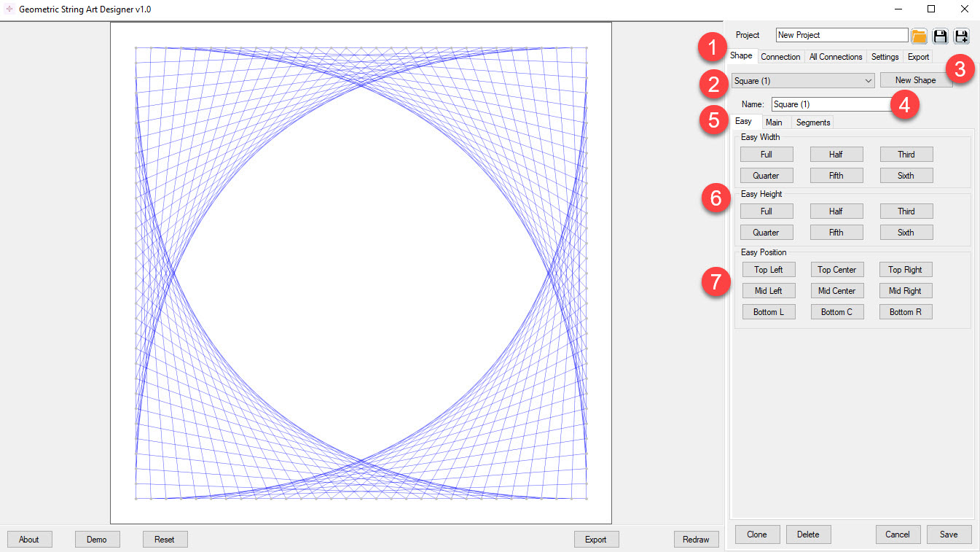
Task: Load the Demo design
Action: (x=97, y=540)
